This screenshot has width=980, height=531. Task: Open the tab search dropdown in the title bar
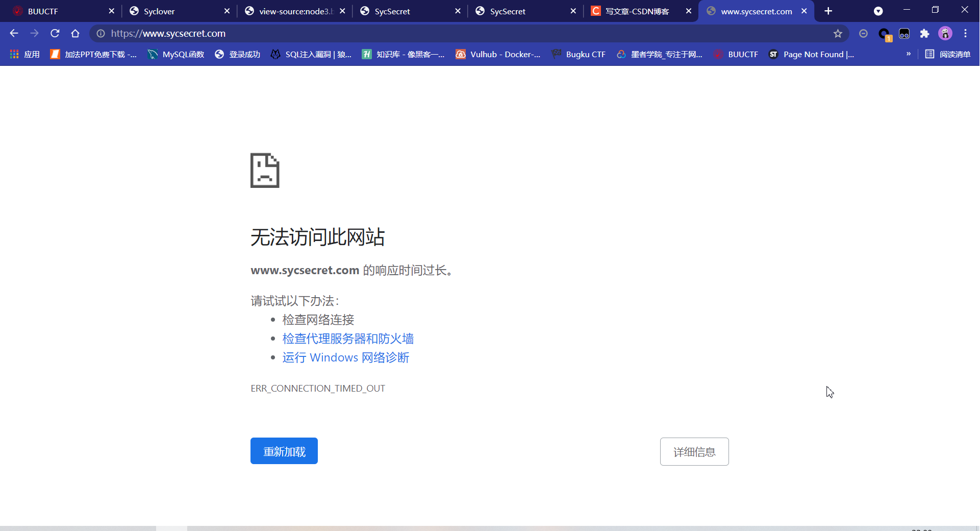(x=878, y=11)
